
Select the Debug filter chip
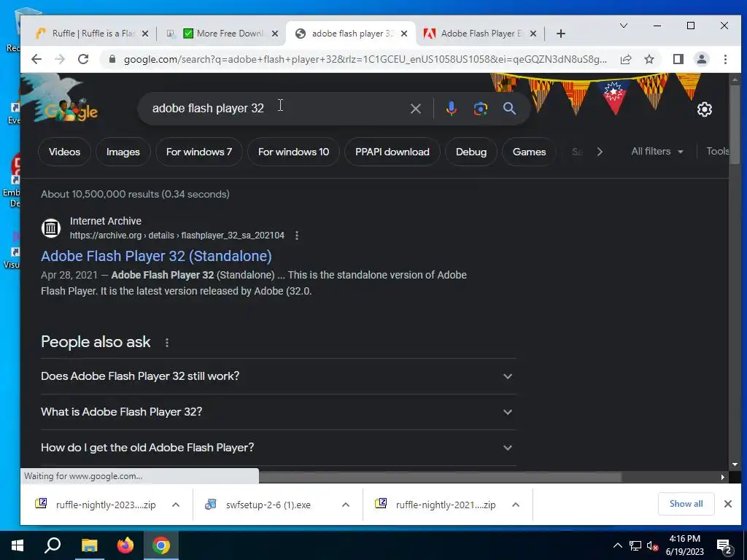point(471,152)
